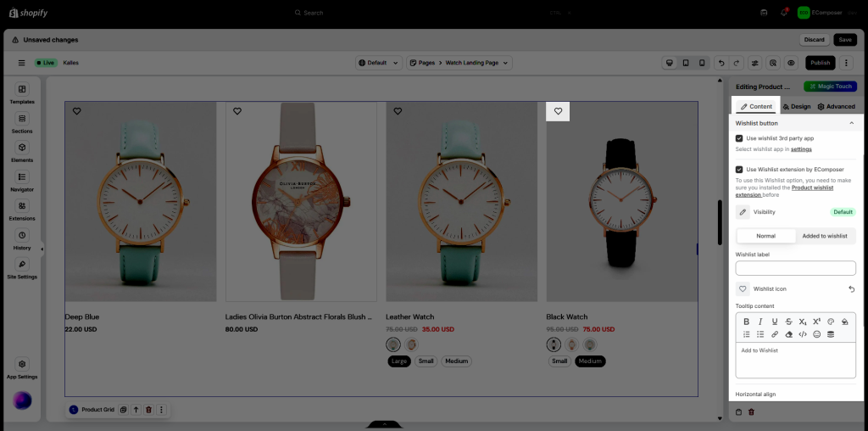Image resolution: width=868 pixels, height=431 pixels.
Task: Open Pages Watch Landing Page dropdown
Action: [460, 63]
